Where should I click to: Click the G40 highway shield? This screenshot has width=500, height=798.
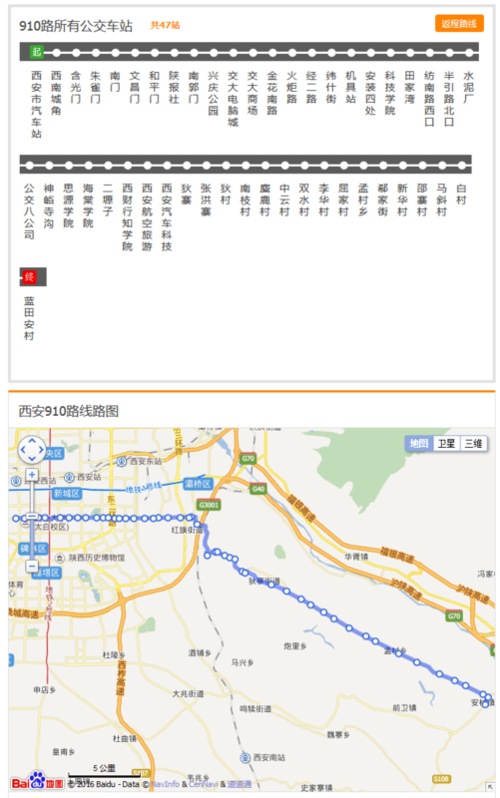pyautogui.click(x=258, y=489)
